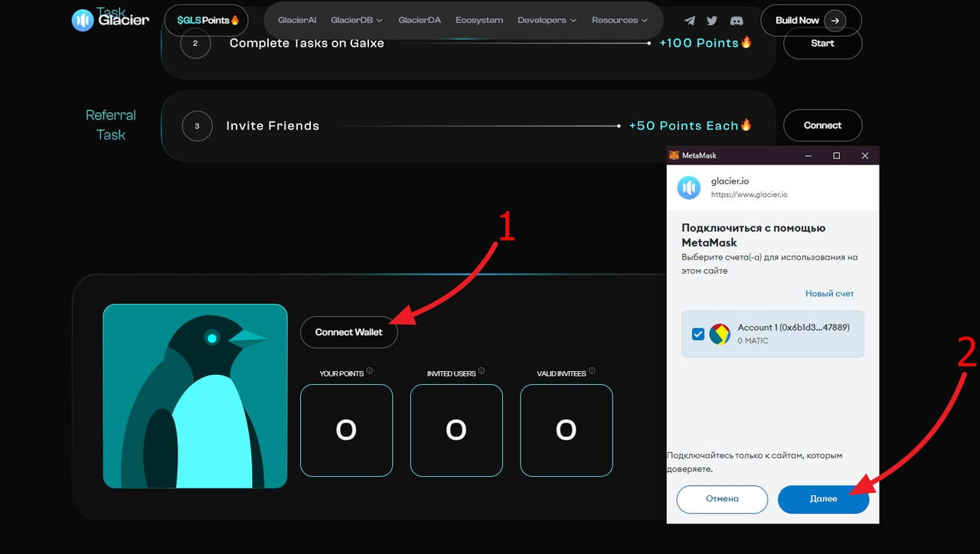Image resolution: width=980 pixels, height=554 pixels.
Task: Select the Account 1 row in MetaMask
Action: tap(773, 334)
